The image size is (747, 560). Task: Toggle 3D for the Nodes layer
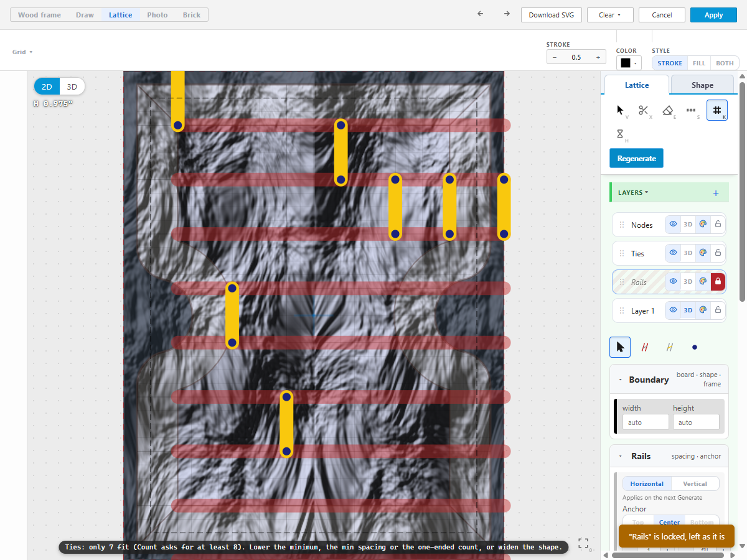click(688, 225)
